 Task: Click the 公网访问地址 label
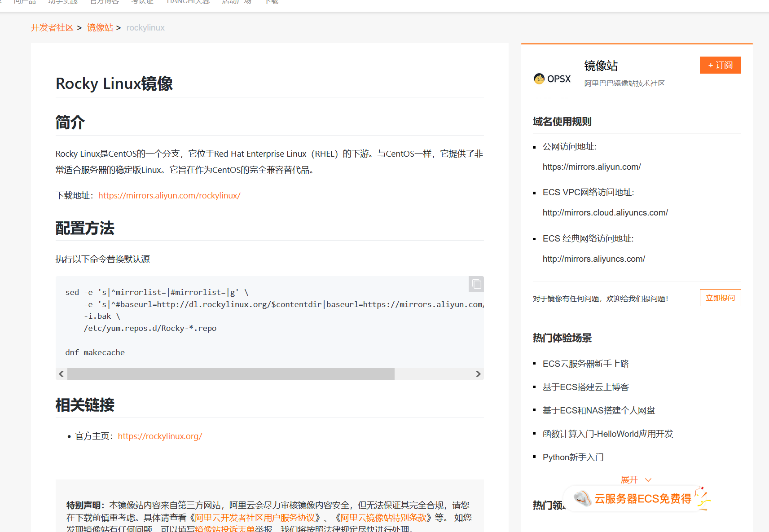point(569,146)
